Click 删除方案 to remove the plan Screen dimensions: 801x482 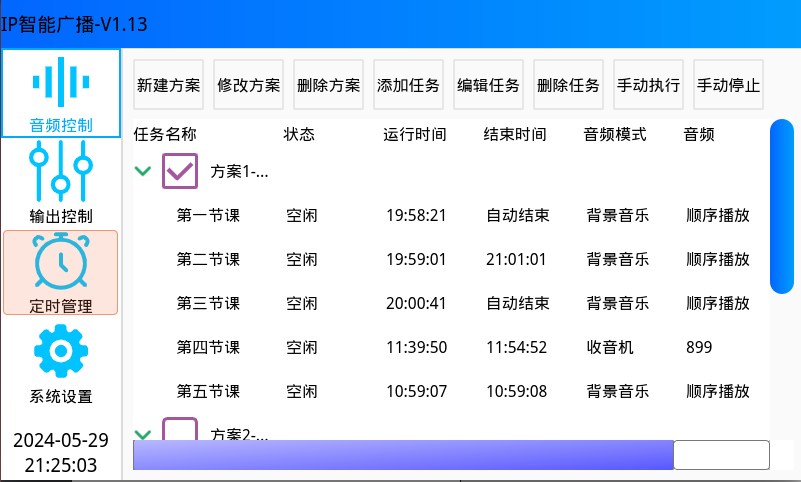pos(328,85)
